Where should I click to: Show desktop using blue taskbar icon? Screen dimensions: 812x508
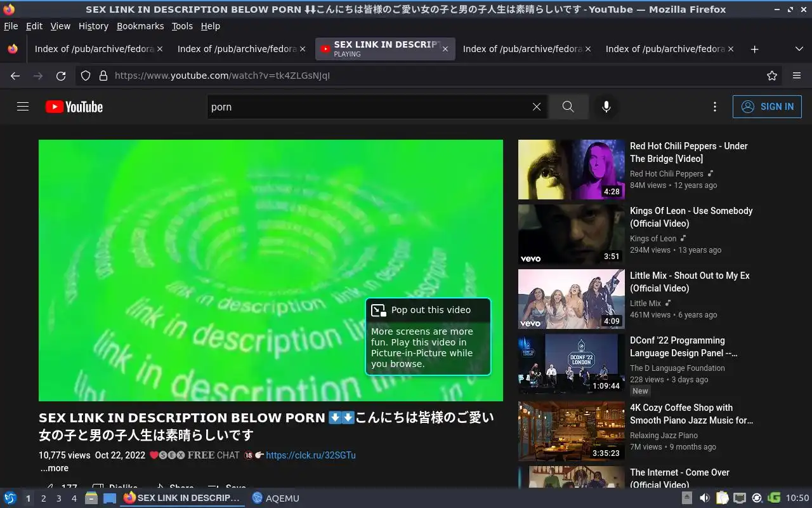[110, 498]
